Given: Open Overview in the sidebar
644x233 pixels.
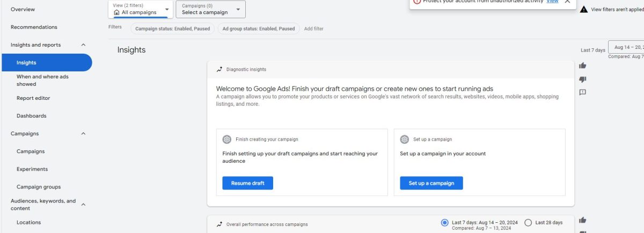Looking at the screenshot, I should (x=23, y=10).
